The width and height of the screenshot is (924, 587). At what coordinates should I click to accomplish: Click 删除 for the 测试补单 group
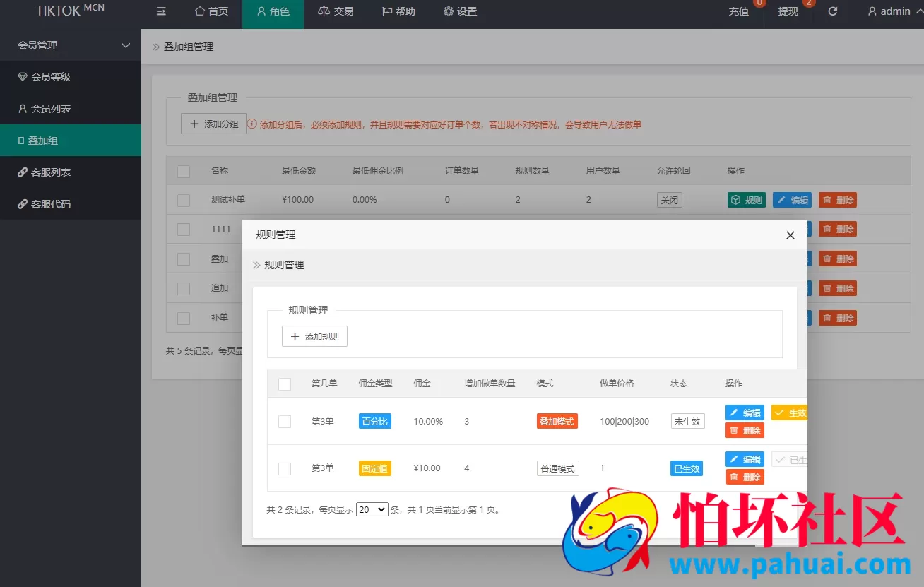click(838, 200)
